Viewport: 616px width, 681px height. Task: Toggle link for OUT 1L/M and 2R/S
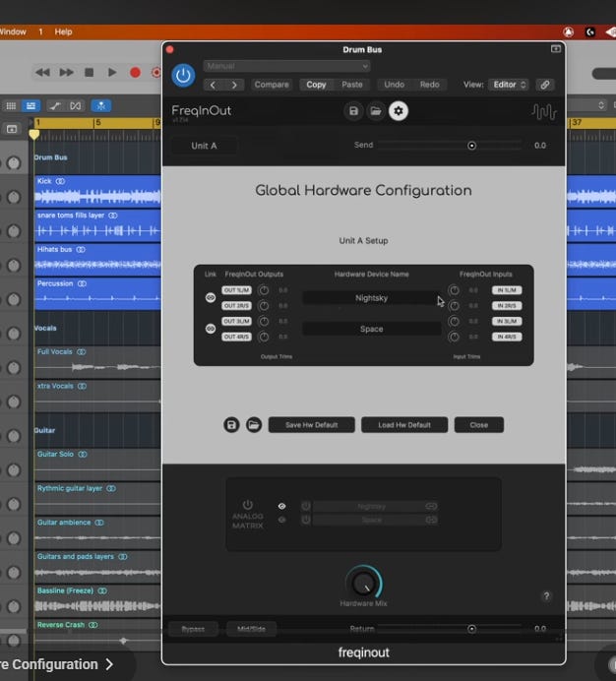210,297
